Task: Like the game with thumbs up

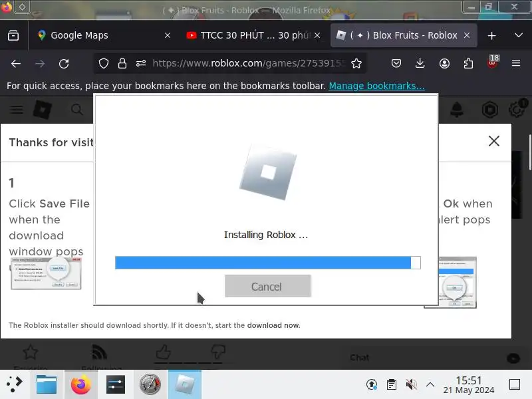Action: point(164,352)
